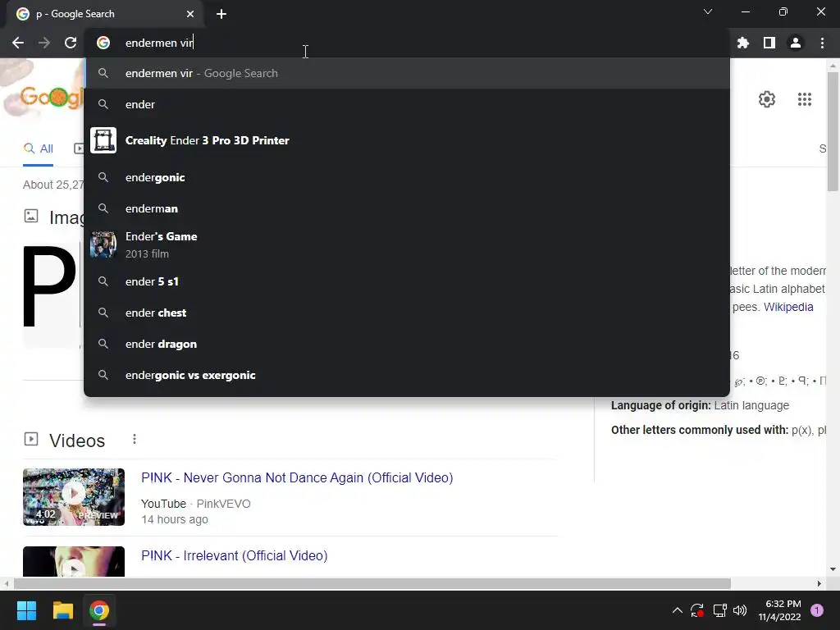Open a new tab with the plus button
840x630 pixels.
tap(221, 14)
